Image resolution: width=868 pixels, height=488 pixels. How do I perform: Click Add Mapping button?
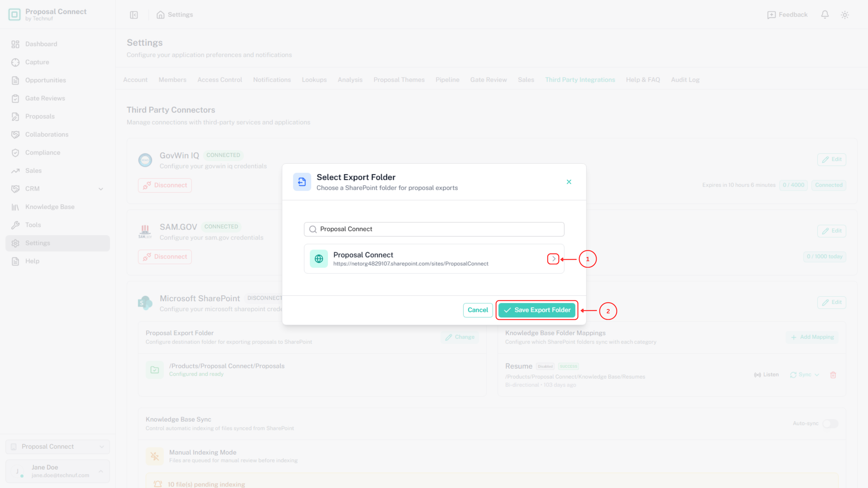click(x=812, y=337)
